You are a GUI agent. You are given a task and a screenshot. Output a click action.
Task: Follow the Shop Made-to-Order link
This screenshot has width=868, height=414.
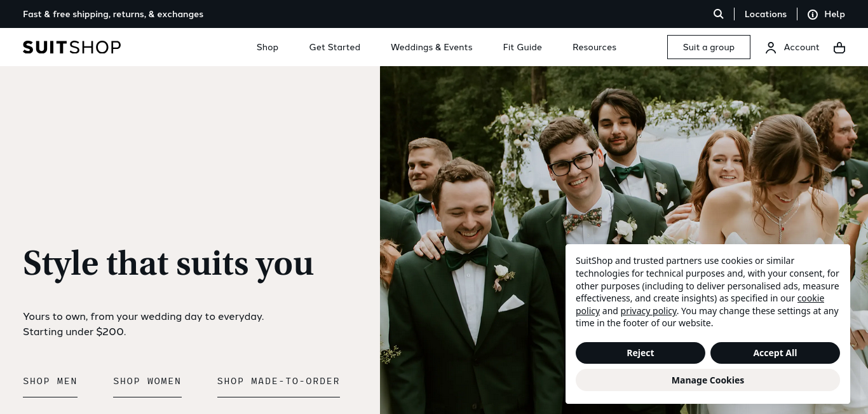pyautogui.click(x=278, y=382)
